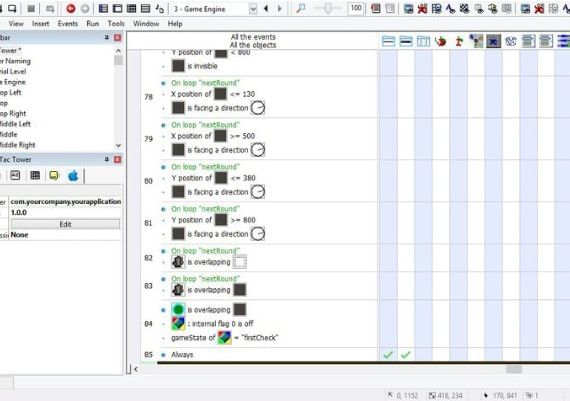Toggle first checkmark in Always event 85
The height and width of the screenshot is (401, 570).
pos(388,354)
